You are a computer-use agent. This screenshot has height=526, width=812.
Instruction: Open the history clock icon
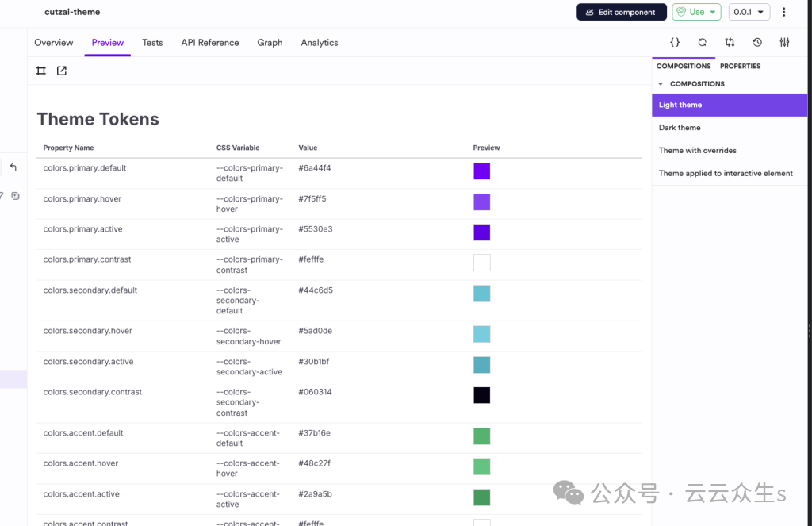pos(757,43)
